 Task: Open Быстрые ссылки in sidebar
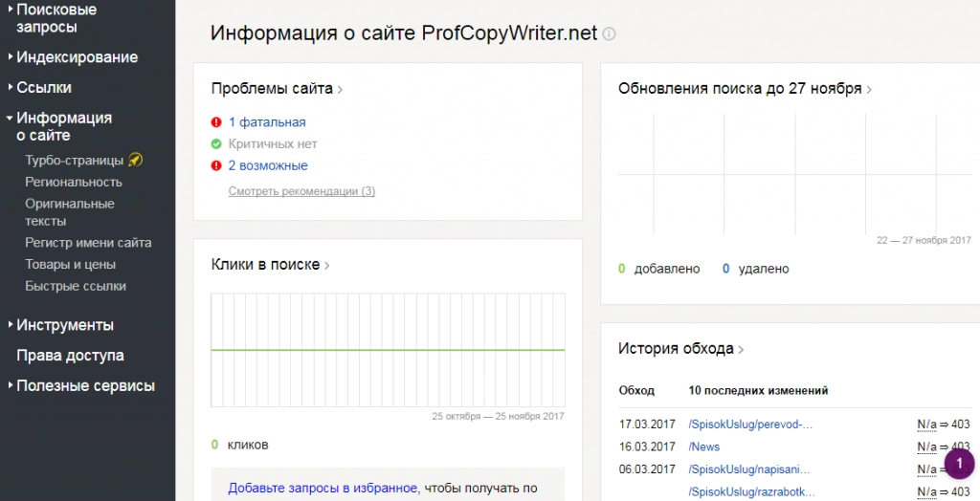pos(76,286)
